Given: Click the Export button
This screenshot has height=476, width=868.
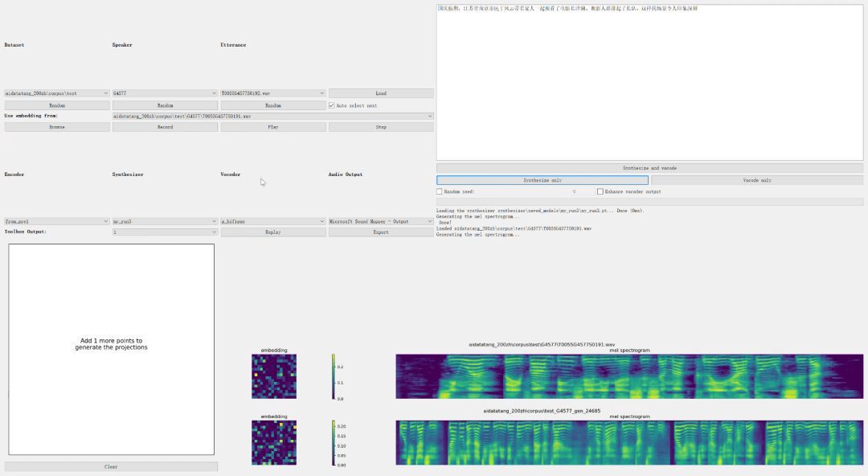Looking at the screenshot, I should (381, 232).
